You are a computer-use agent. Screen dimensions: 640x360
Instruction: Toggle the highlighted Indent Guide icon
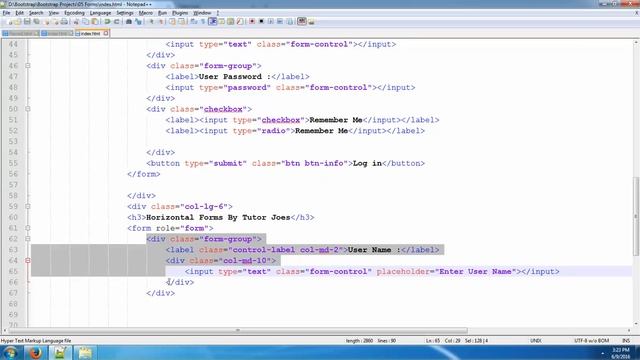[x=212, y=21]
